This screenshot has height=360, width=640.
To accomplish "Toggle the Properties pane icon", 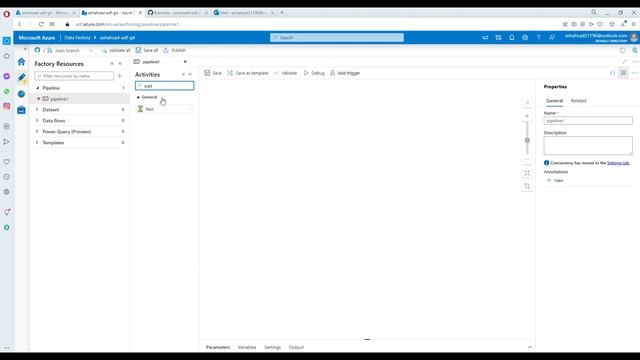I will [623, 73].
